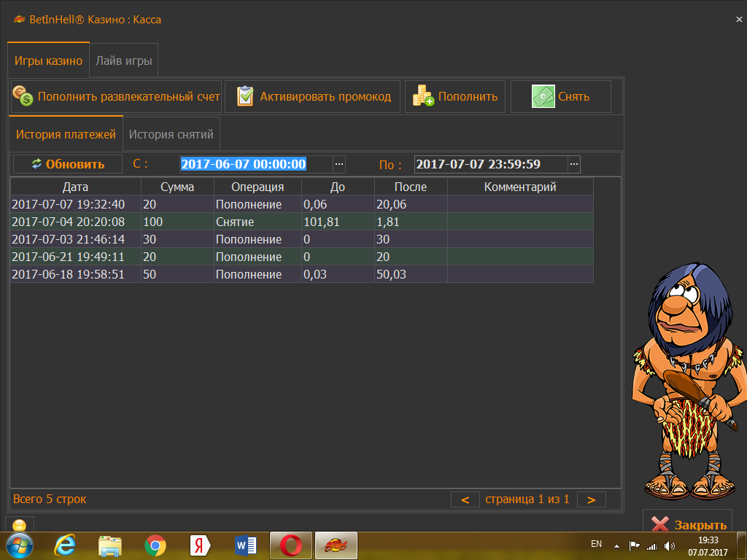Click the gold coins plus icon
The image size is (747, 560).
pyautogui.click(x=423, y=96)
